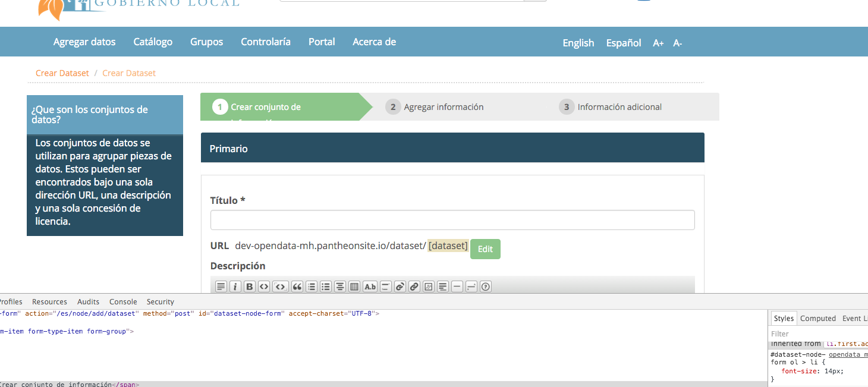Screen dimensions: 868x387
Task: Click the italic formatting icon in editor toolbar
Action: [x=235, y=287]
